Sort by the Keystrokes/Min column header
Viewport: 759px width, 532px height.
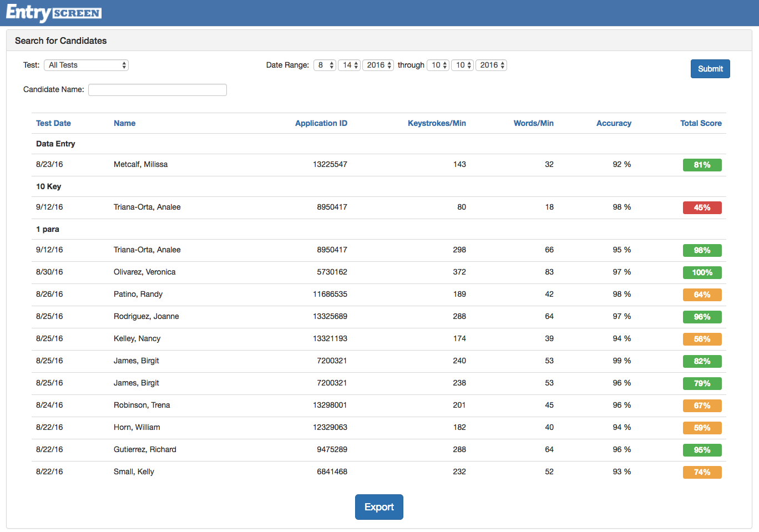click(x=437, y=123)
